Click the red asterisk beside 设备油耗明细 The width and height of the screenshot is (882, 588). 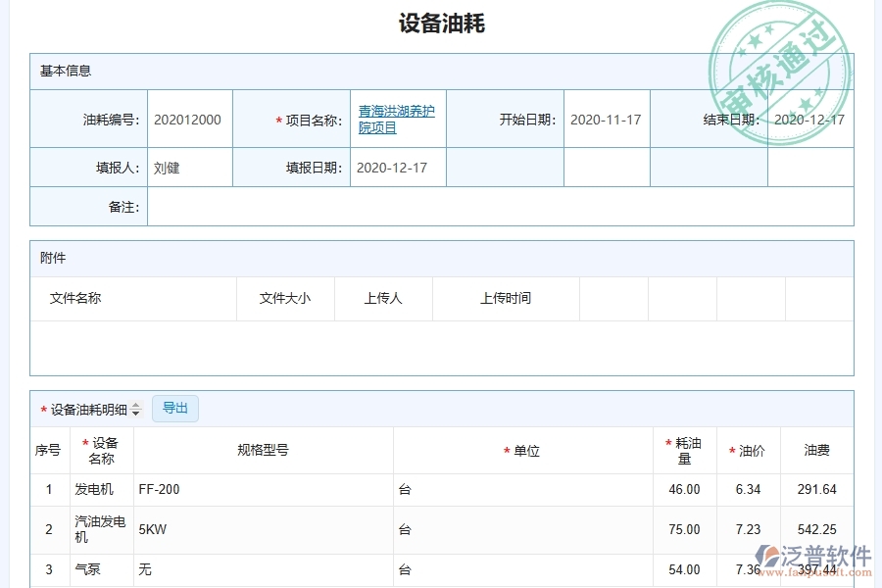pyautogui.click(x=43, y=409)
